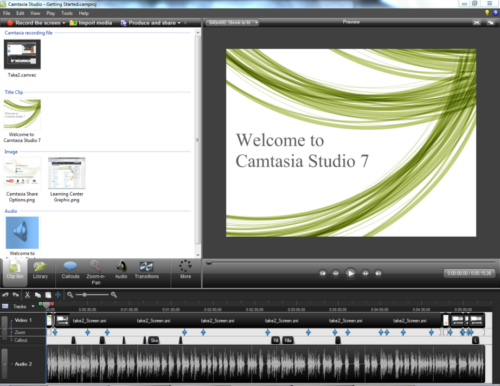Open the More tools menu

click(185, 269)
